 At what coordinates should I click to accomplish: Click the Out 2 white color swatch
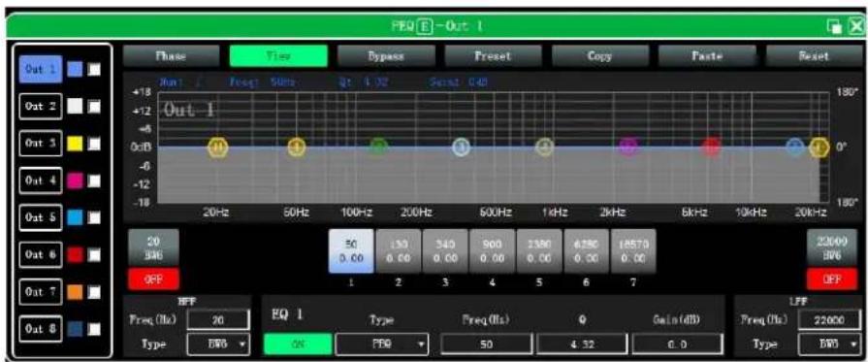pos(75,106)
